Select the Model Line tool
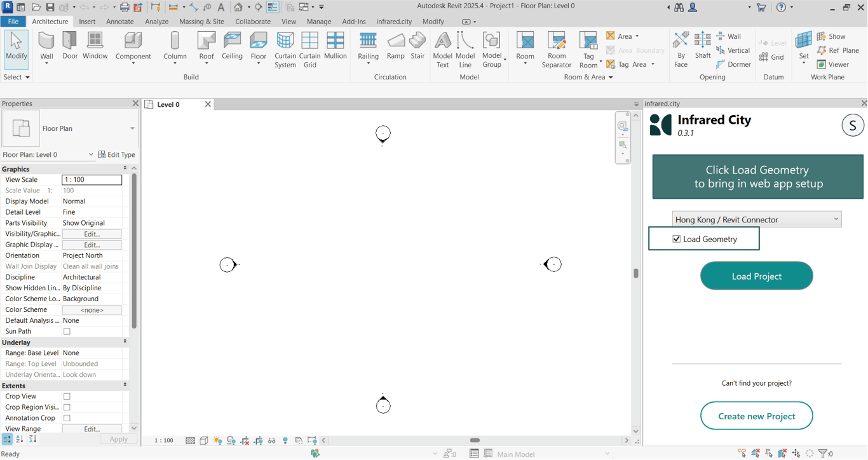 pos(465,50)
